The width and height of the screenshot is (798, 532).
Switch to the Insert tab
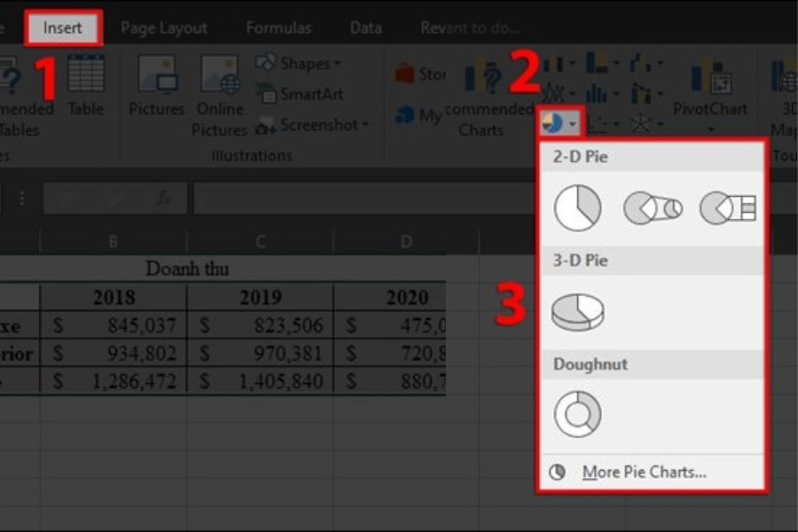(x=63, y=27)
